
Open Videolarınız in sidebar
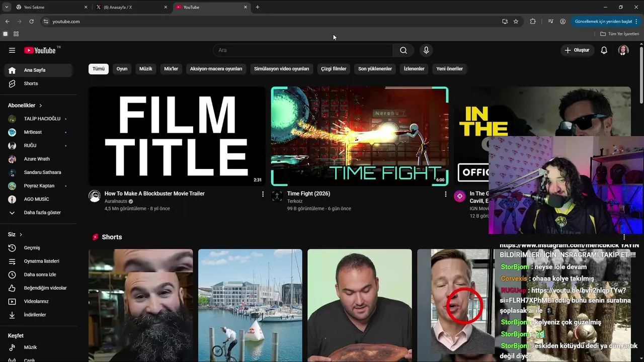38,302
